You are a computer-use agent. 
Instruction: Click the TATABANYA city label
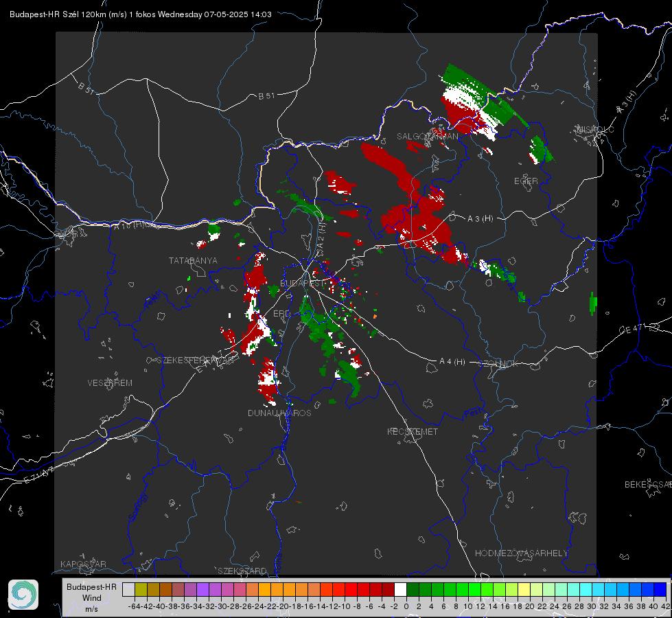coord(193,261)
